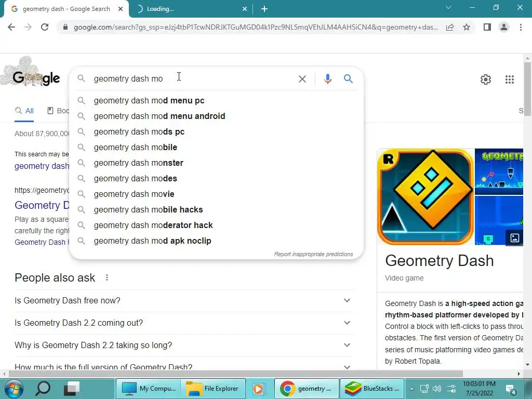This screenshot has width=532, height=399.
Task: Close the geometry dash search tab
Action: point(121,9)
